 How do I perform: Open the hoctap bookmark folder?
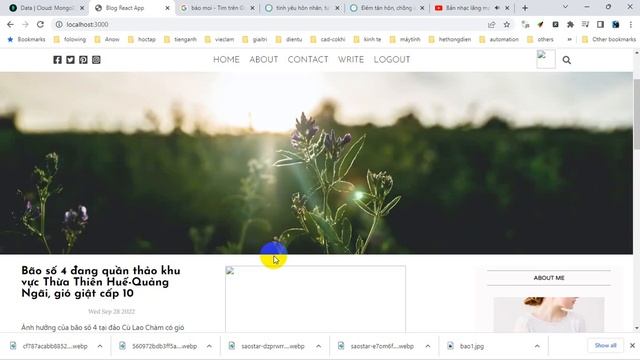click(x=142, y=39)
